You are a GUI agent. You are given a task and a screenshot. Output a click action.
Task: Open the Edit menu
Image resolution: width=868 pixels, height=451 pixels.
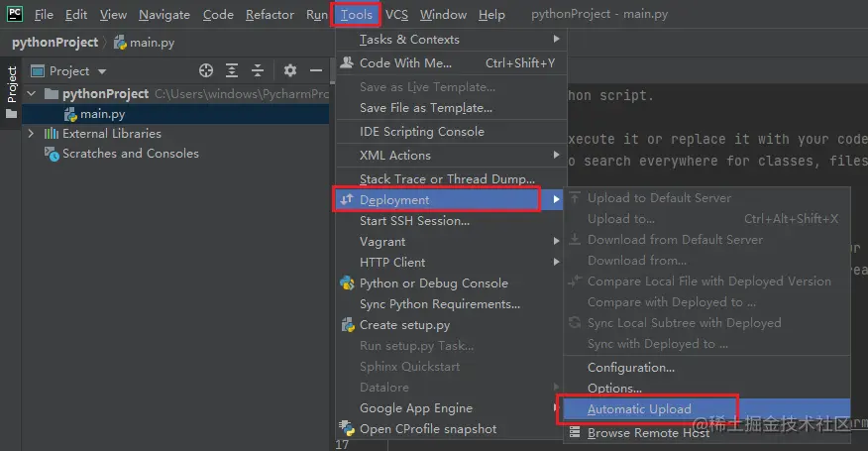point(76,15)
